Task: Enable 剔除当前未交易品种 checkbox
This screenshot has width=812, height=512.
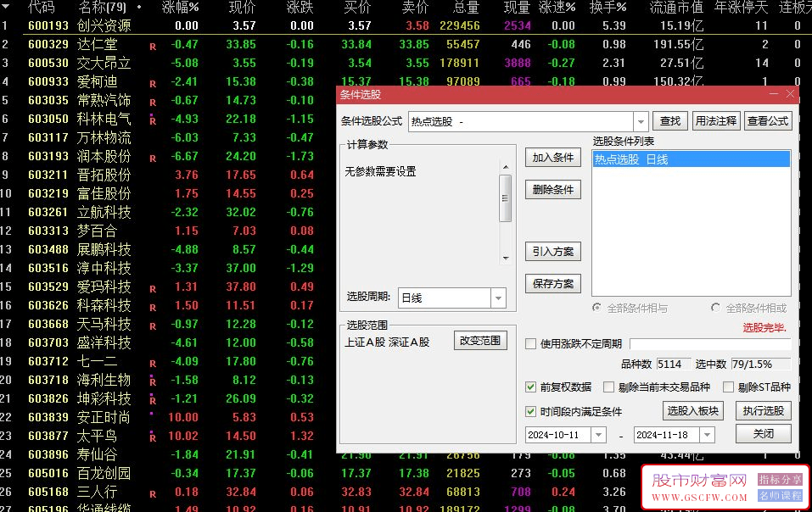Action: 609,387
